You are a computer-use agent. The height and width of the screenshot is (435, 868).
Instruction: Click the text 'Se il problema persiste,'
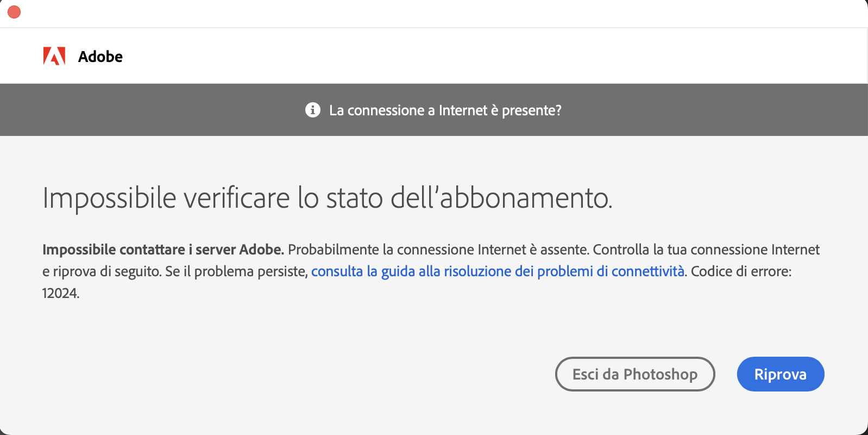point(236,271)
